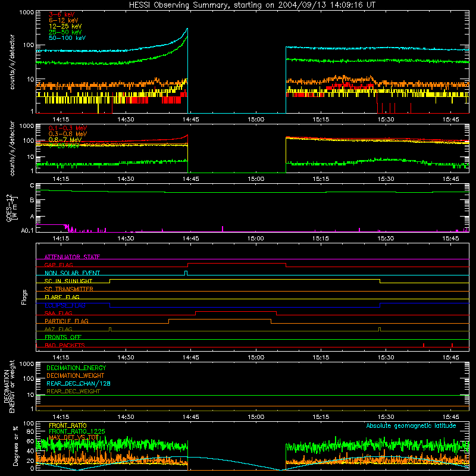The image size is (476, 476).
Task: Select the BAD_PACKETS flag label
Action: (x=65, y=345)
